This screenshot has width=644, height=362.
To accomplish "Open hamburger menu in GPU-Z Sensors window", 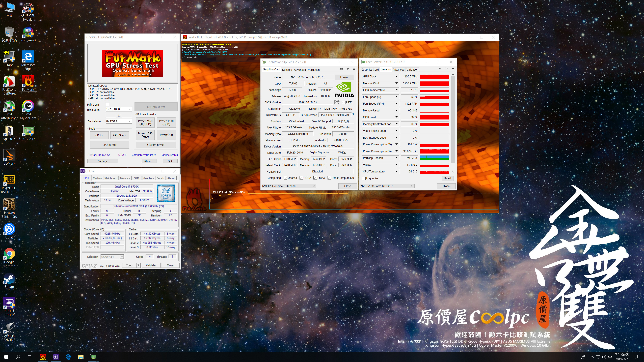I will pos(453,69).
